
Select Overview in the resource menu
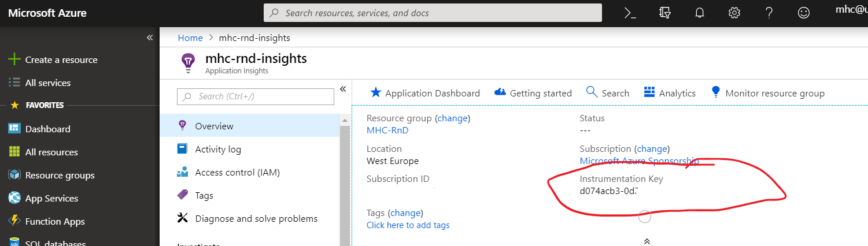pyautogui.click(x=250, y=126)
